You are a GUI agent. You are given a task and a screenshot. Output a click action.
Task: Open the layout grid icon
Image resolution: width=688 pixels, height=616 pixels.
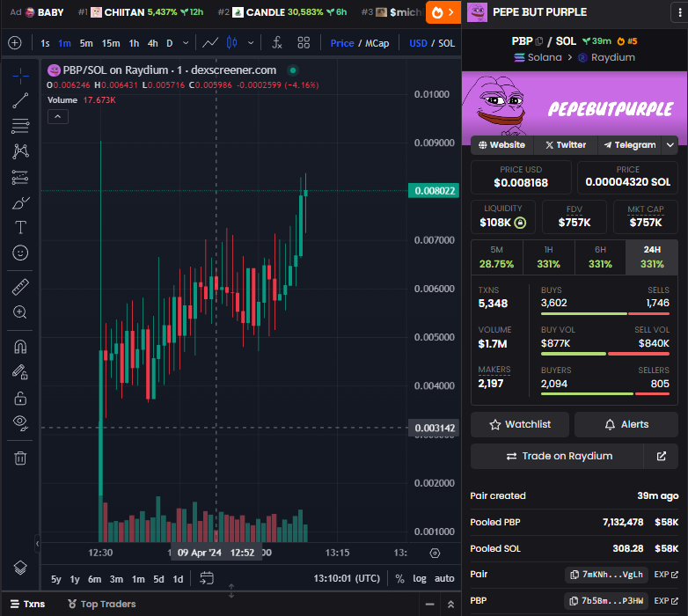pos(304,43)
